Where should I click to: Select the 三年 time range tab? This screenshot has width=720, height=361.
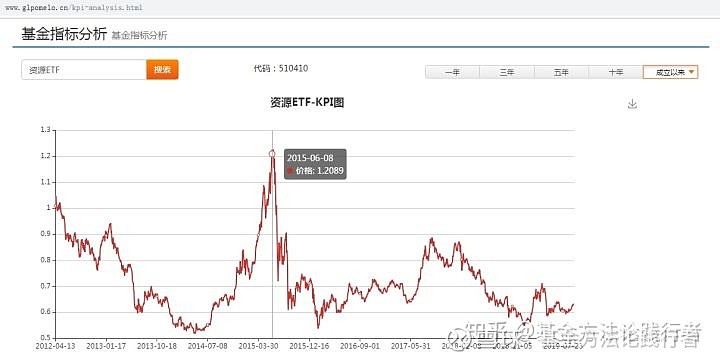pyautogui.click(x=507, y=72)
